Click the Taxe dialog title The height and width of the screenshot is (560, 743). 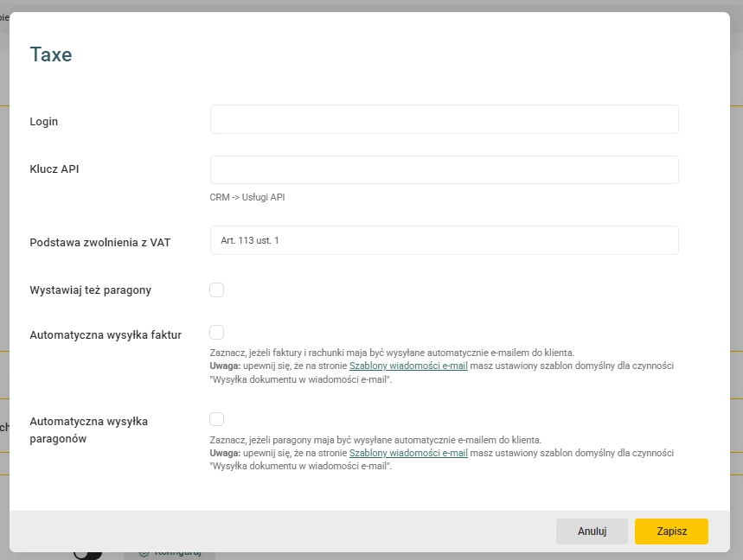pyautogui.click(x=51, y=55)
